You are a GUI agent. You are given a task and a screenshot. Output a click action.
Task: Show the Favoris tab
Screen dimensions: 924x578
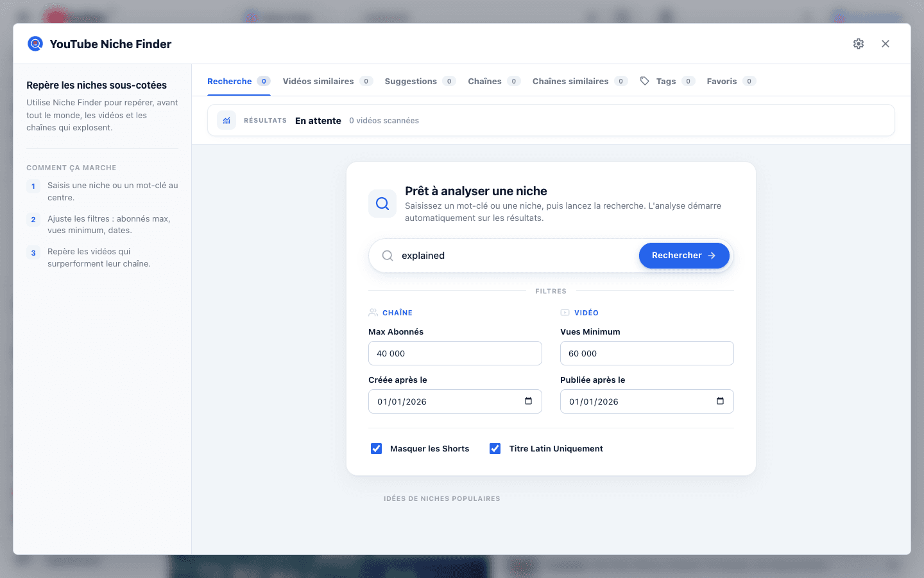tap(732, 82)
